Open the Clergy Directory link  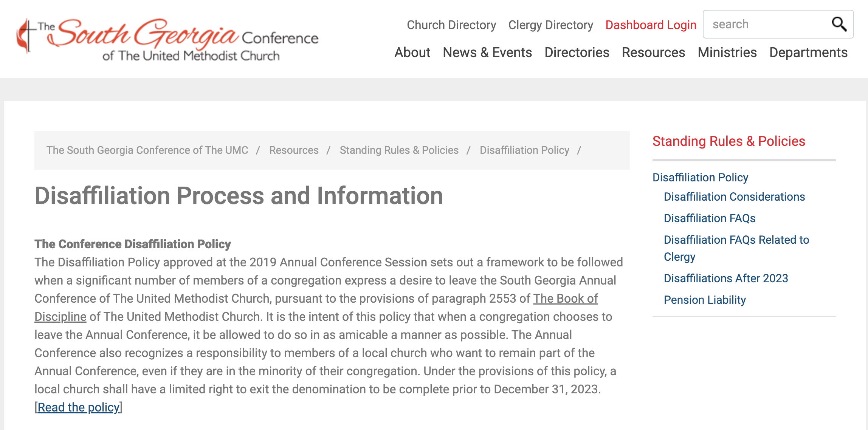(550, 25)
